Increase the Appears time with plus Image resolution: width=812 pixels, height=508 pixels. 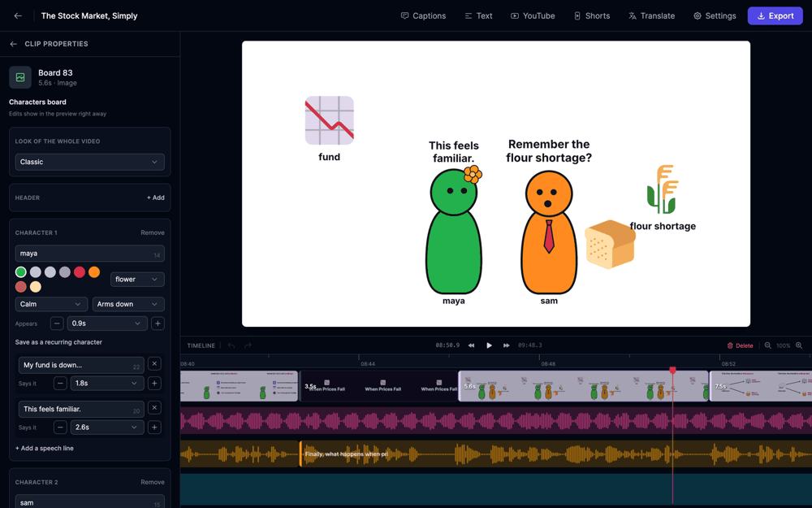pyautogui.click(x=158, y=323)
